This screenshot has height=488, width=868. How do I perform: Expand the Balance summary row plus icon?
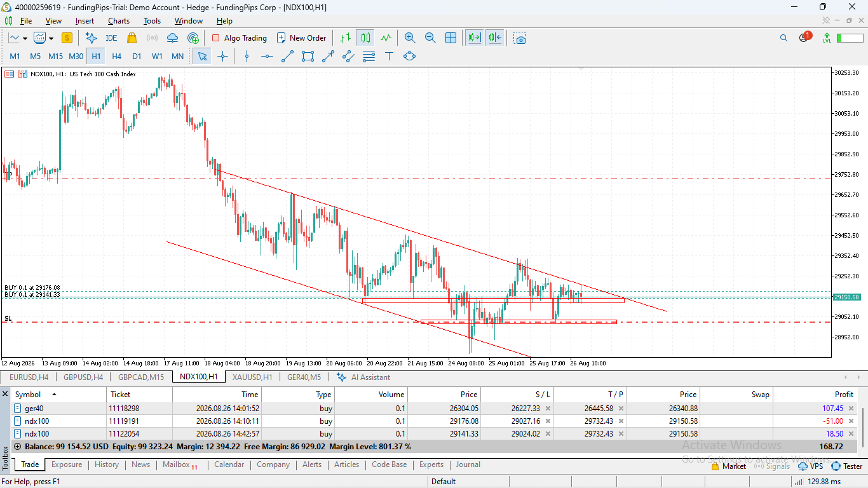tap(17, 447)
